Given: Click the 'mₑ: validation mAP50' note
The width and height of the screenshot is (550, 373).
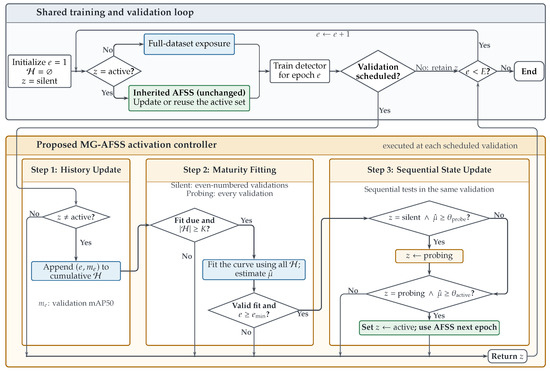Looking at the screenshot, I should pos(76,303).
